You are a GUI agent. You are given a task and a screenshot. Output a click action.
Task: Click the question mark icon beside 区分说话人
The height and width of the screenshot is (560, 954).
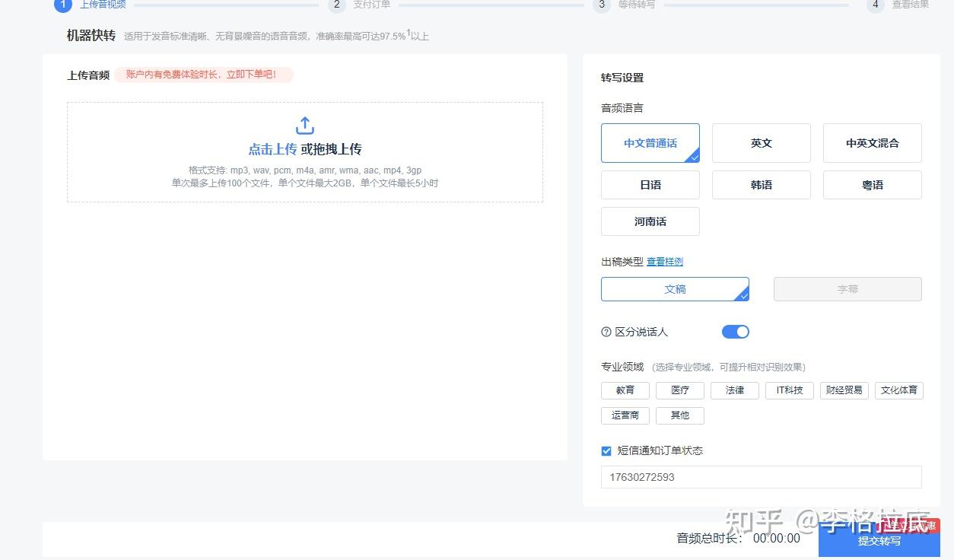[x=606, y=332]
